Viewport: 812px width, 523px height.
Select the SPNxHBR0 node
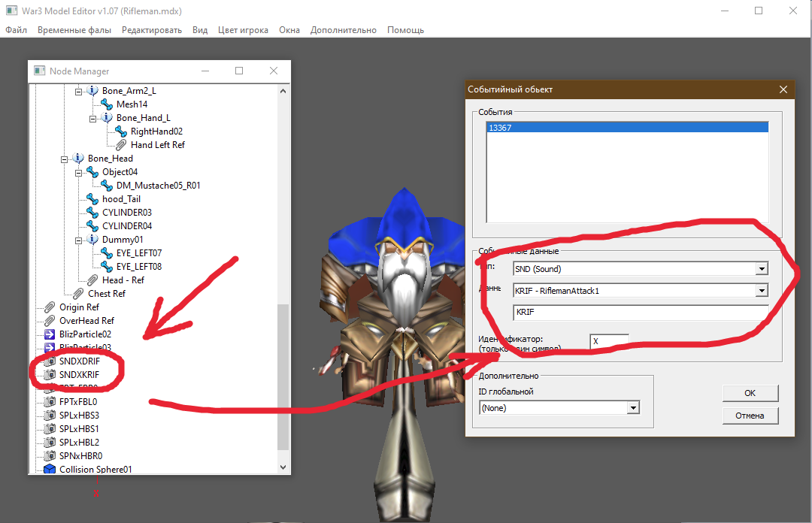80,455
